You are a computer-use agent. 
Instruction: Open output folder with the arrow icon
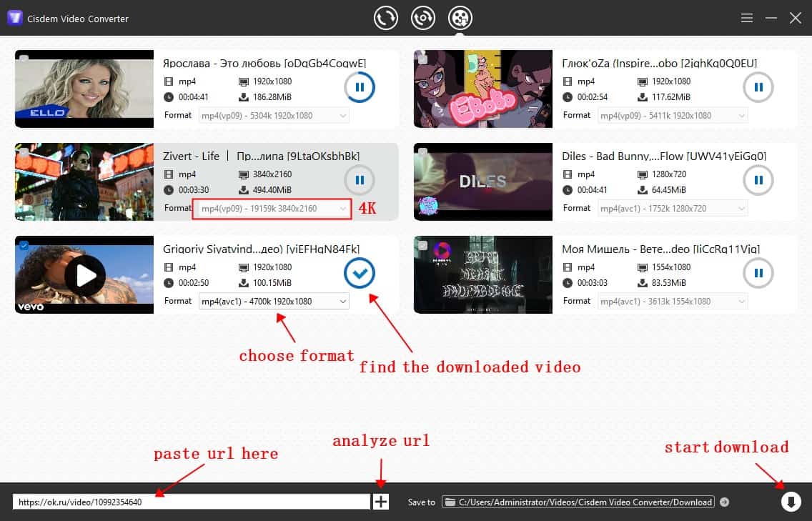pyautogui.click(x=725, y=502)
